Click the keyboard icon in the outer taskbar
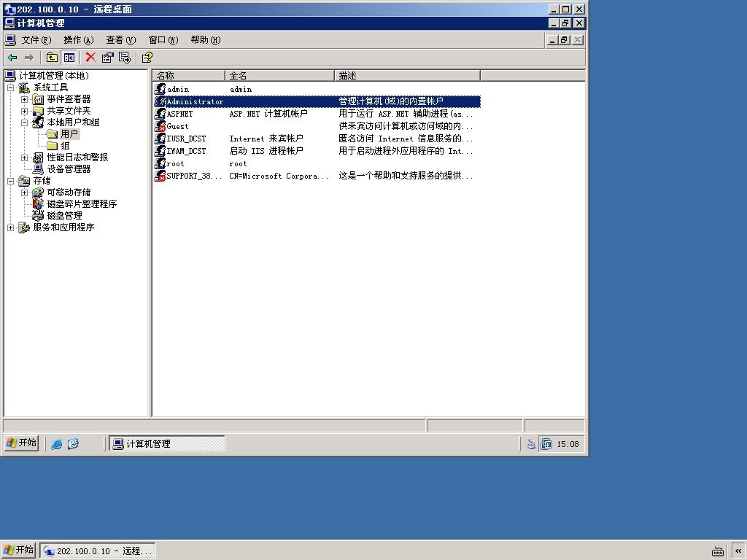 [718, 551]
